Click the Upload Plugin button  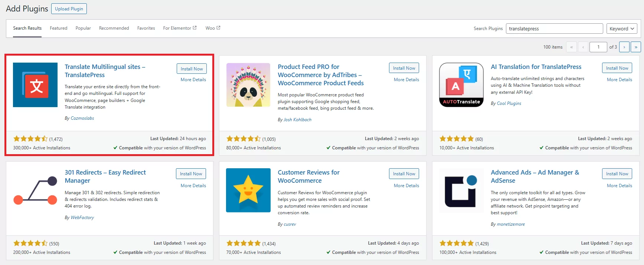coord(69,9)
